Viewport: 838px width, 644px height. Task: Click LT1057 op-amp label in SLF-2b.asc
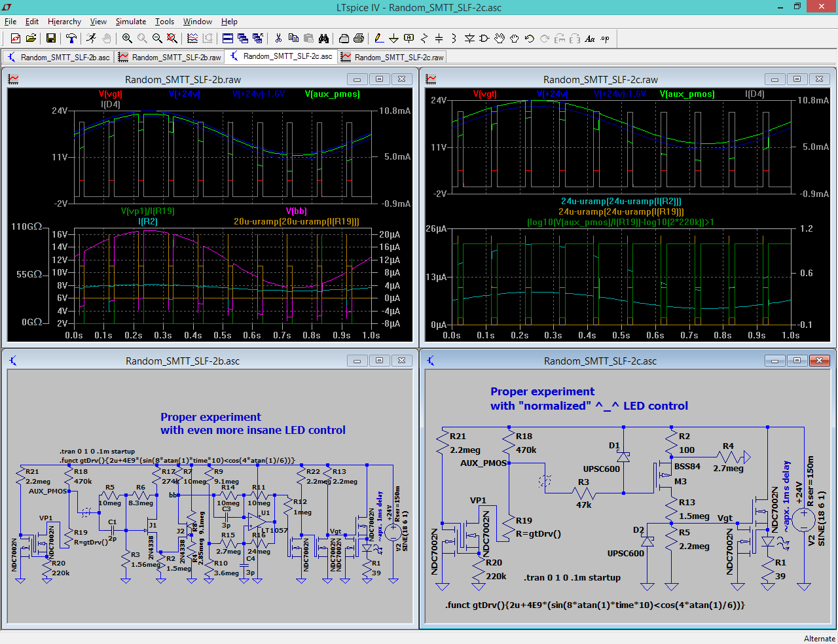(x=276, y=531)
